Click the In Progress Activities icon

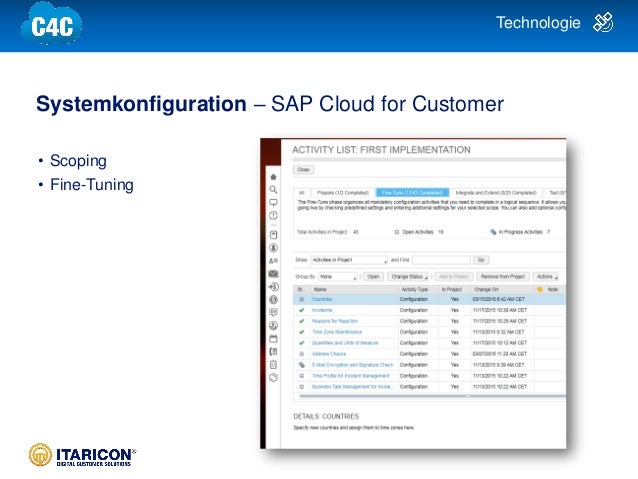pos(494,232)
